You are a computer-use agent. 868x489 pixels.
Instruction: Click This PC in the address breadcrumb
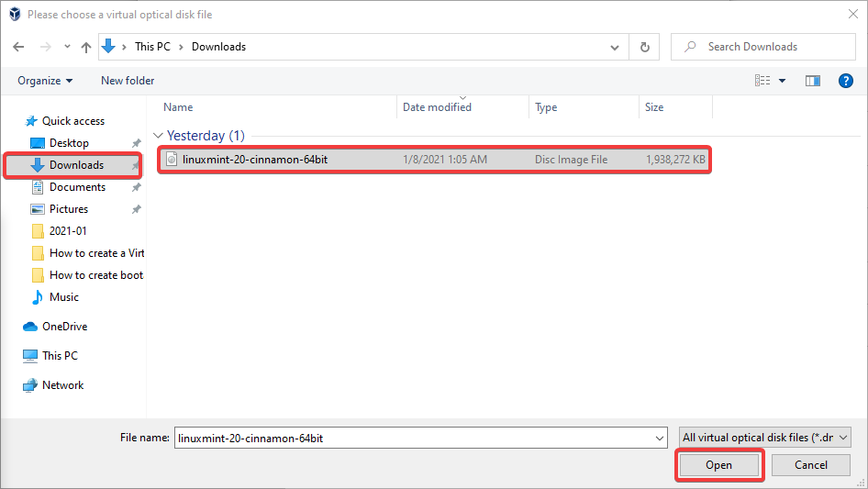point(153,47)
